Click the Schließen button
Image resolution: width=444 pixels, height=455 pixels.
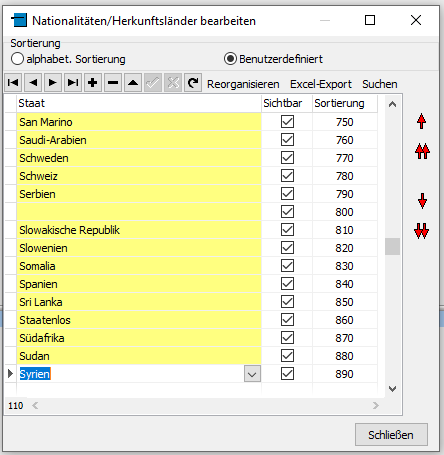tap(391, 435)
